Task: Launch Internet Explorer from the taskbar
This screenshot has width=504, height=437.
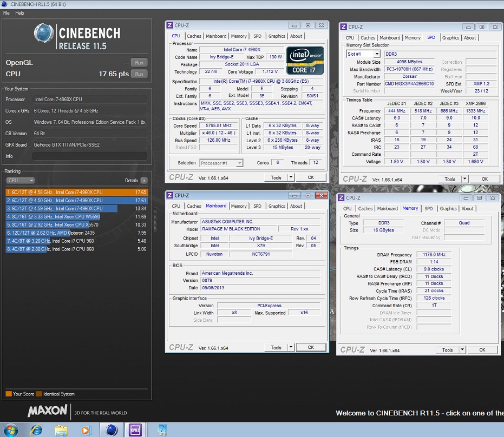Action: pos(36,430)
